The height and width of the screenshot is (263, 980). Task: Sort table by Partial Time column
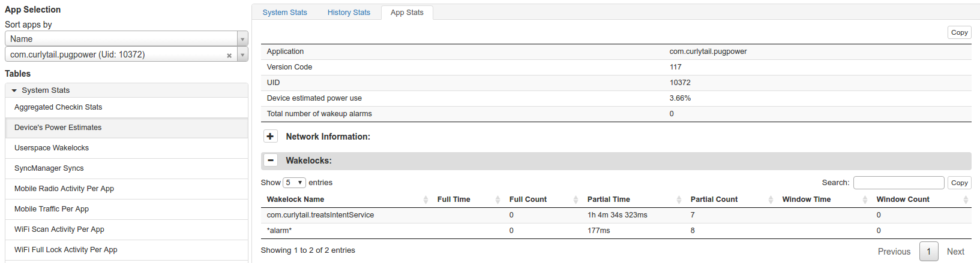[609, 199]
